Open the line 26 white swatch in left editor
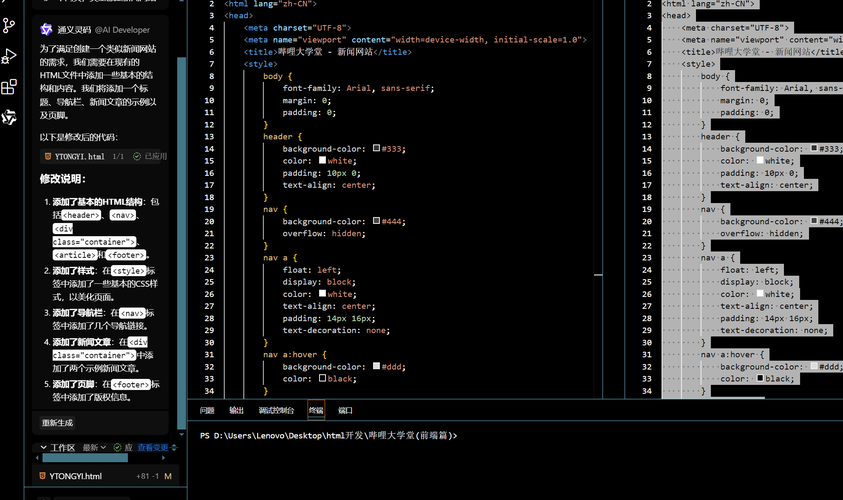 (322, 294)
